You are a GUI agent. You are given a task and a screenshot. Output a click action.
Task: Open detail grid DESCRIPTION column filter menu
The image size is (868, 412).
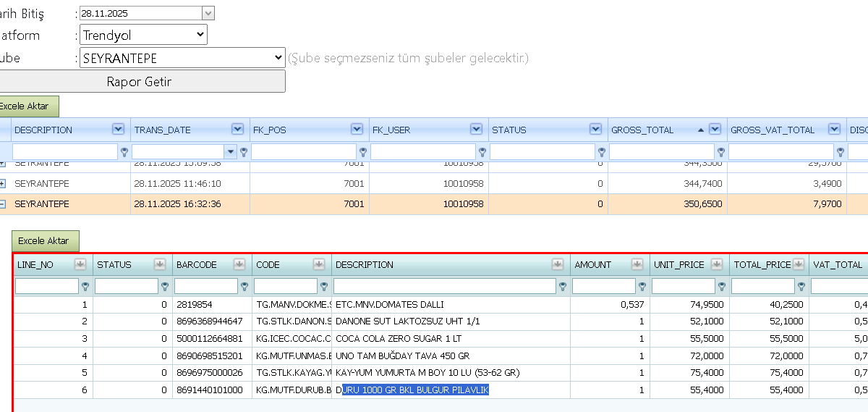click(558, 264)
